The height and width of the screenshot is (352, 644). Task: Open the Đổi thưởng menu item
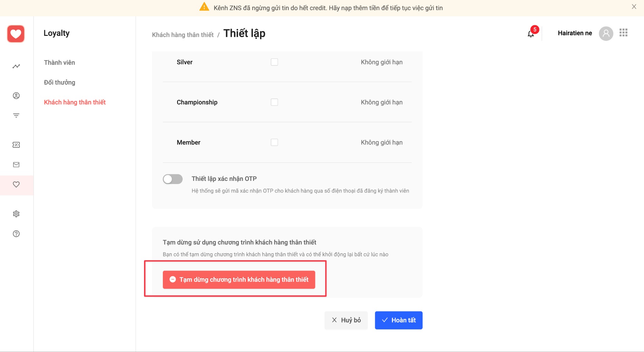(x=59, y=82)
